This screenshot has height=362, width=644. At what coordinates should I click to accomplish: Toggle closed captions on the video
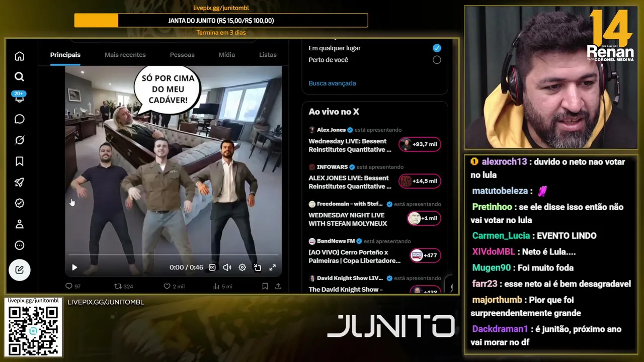click(x=212, y=267)
